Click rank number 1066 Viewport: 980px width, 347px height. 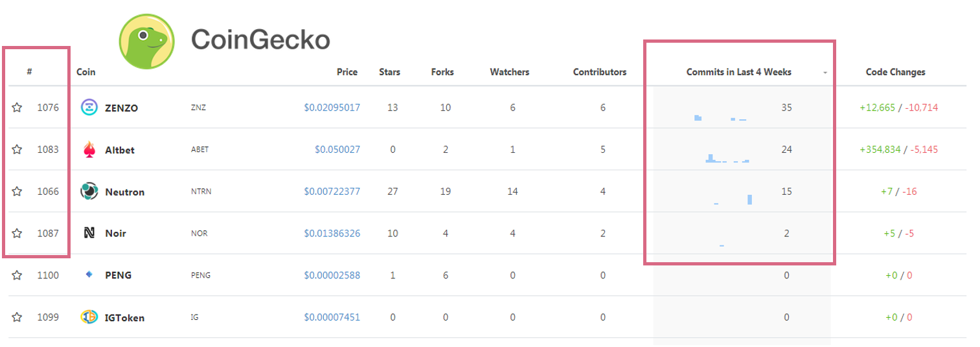pyautogui.click(x=48, y=192)
